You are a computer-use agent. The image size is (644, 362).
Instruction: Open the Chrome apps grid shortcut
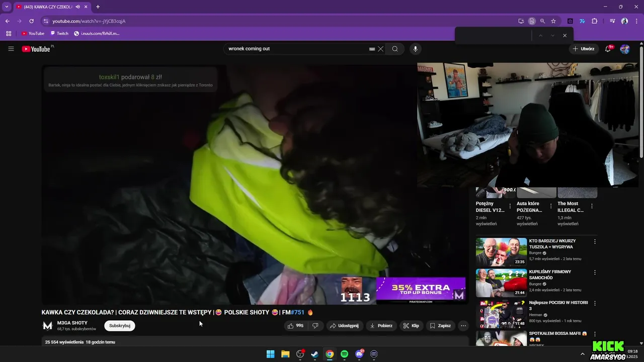(x=9, y=34)
